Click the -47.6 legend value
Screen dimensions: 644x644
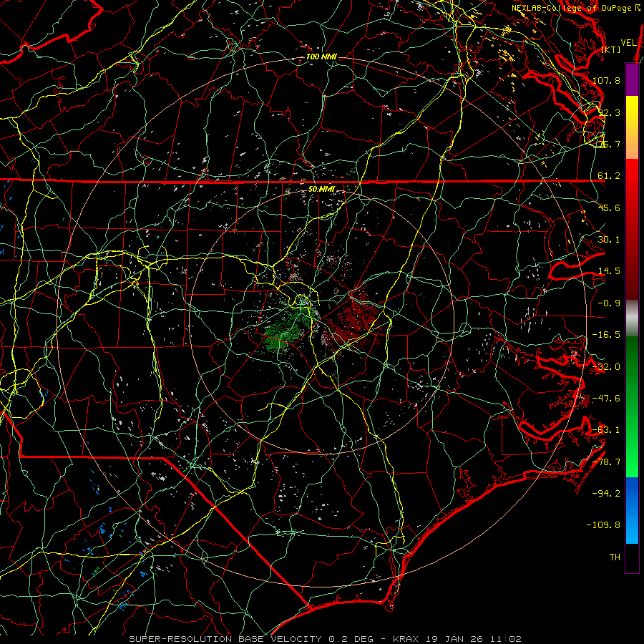(607, 399)
